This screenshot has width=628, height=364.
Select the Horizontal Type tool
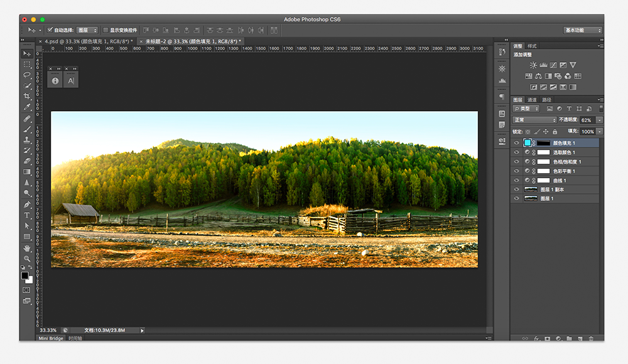27,215
